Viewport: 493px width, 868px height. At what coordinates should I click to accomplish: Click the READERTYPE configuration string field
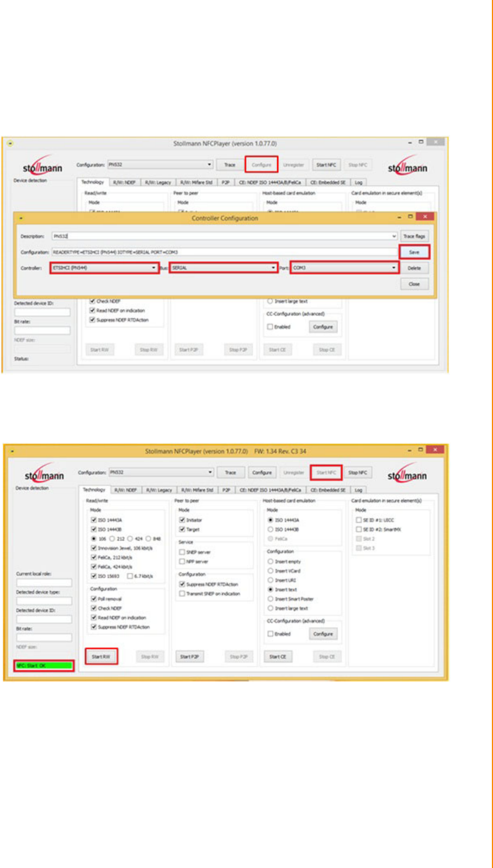point(224,252)
